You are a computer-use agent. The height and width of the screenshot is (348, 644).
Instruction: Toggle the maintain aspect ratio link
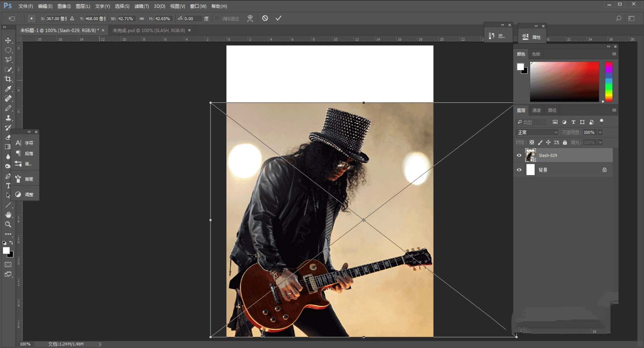click(x=142, y=18)
